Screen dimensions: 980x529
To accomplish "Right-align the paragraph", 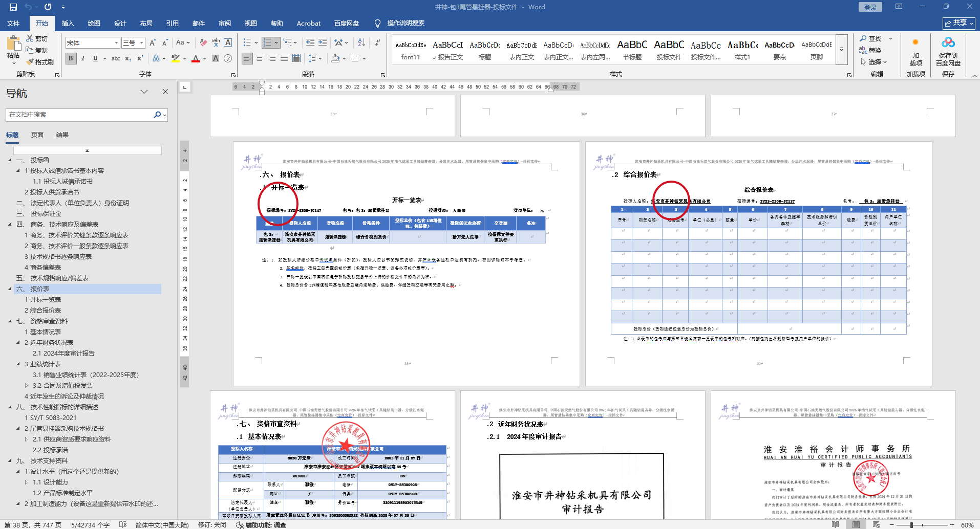I will coord(272,58).
